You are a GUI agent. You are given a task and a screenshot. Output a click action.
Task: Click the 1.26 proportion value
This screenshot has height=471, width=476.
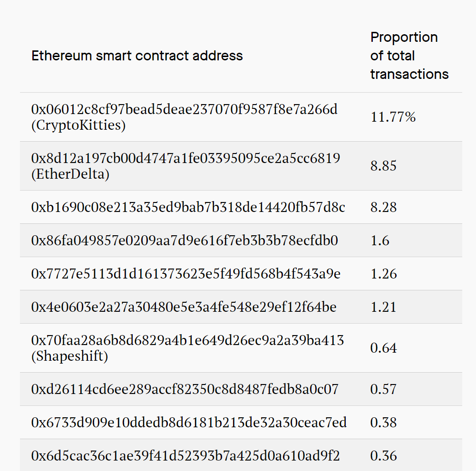pos(383,274)
